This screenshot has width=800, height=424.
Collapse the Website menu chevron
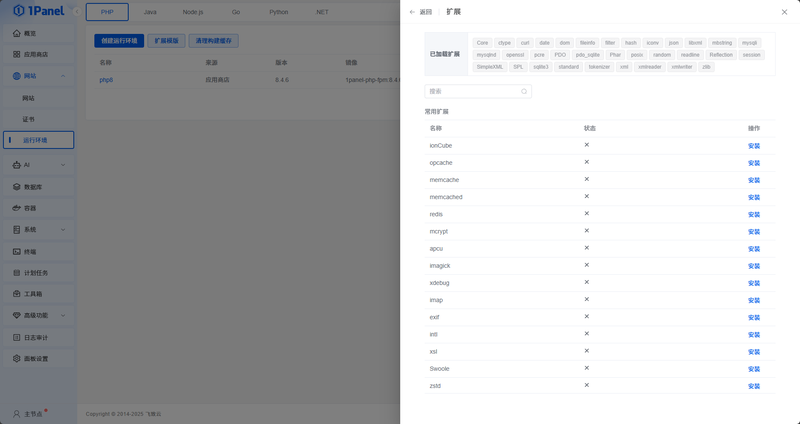[x=63, y=76]
